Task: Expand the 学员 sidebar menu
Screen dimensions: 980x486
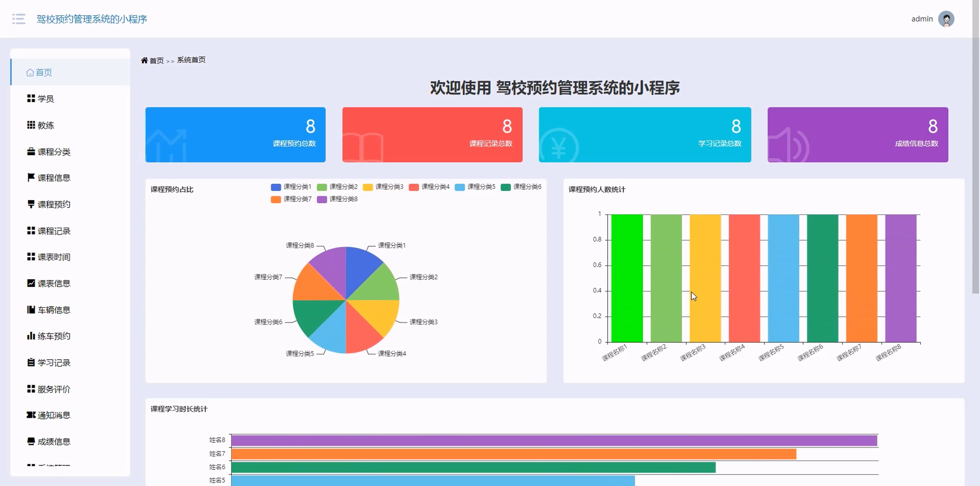Action: tap(46, 99)
